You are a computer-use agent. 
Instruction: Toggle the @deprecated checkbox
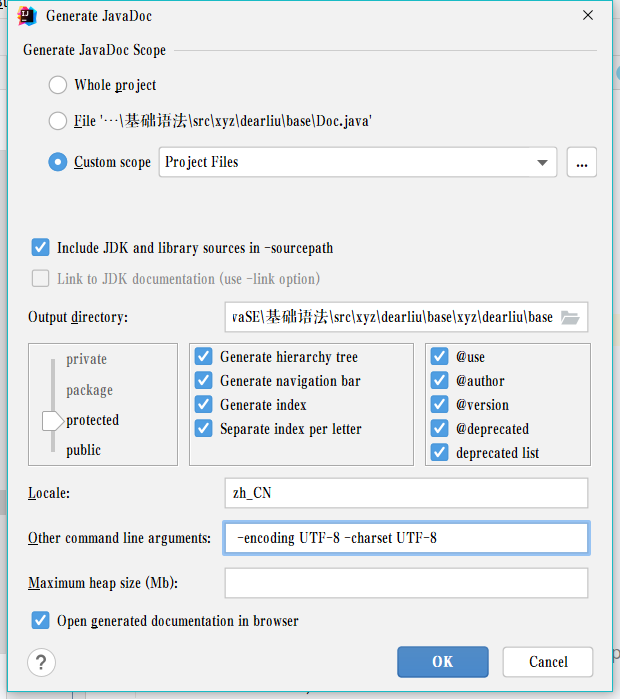click(439, 429)
